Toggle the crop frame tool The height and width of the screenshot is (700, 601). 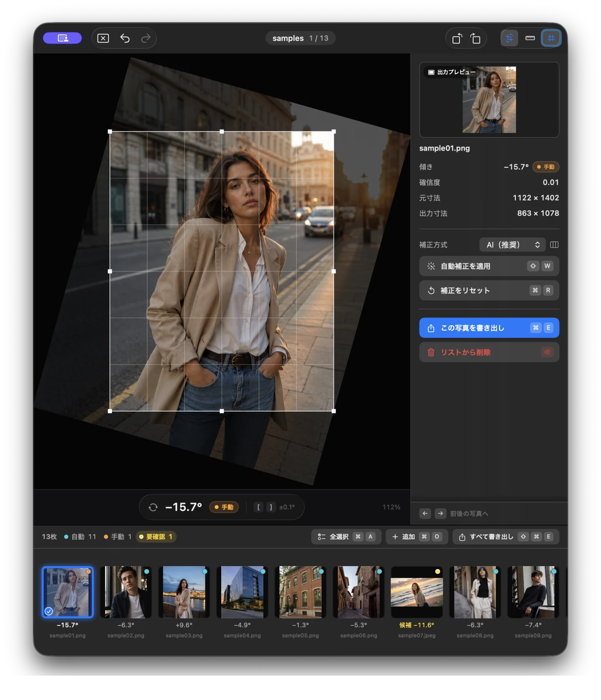pyautogui.click(x=510, y=38)
